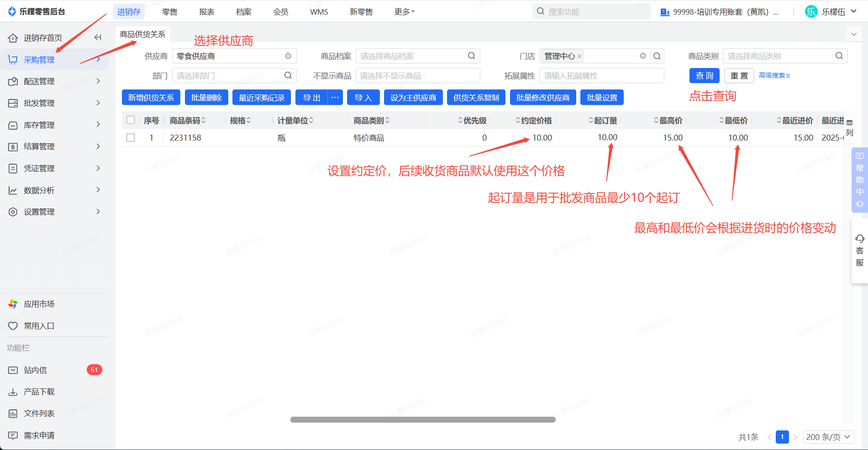Click the 需求申请 icon
Image resolution: width=868 pixels, height=450 pixels.
13,435
